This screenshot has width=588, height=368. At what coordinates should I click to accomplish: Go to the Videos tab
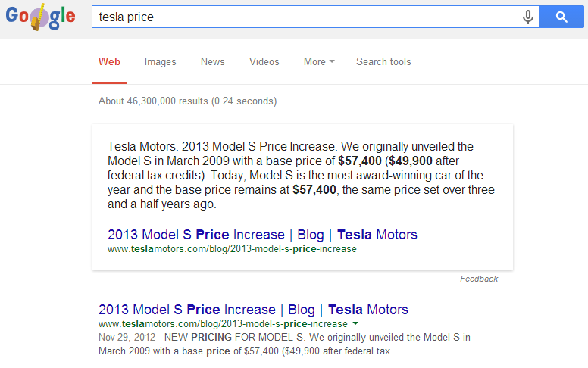264,62
